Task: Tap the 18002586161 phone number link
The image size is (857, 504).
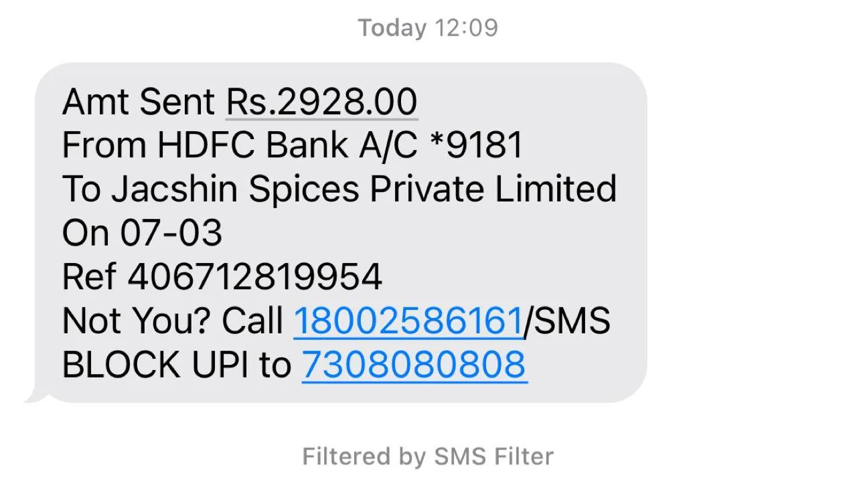Action: (408, 320)
